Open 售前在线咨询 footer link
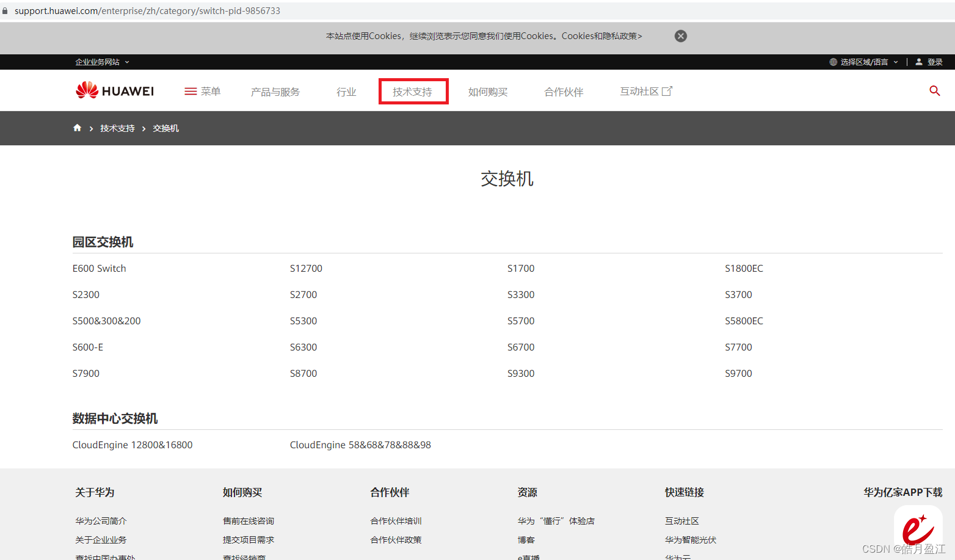955x560 pixels. tap(249, 521)
